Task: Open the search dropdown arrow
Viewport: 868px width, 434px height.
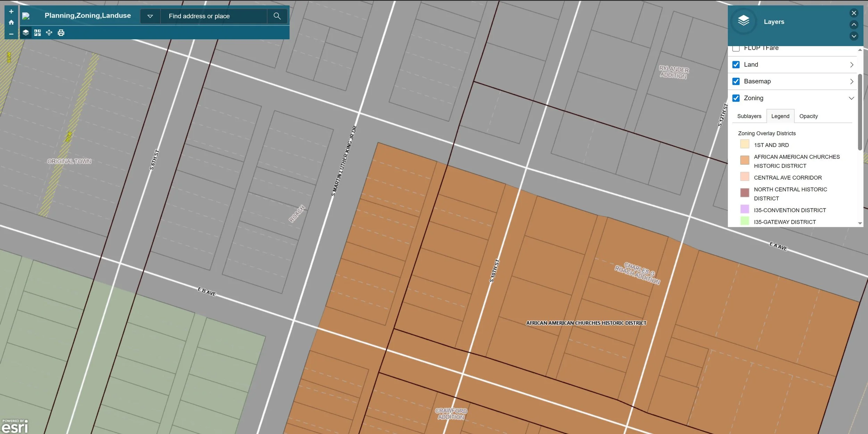Action: [150, 16]
